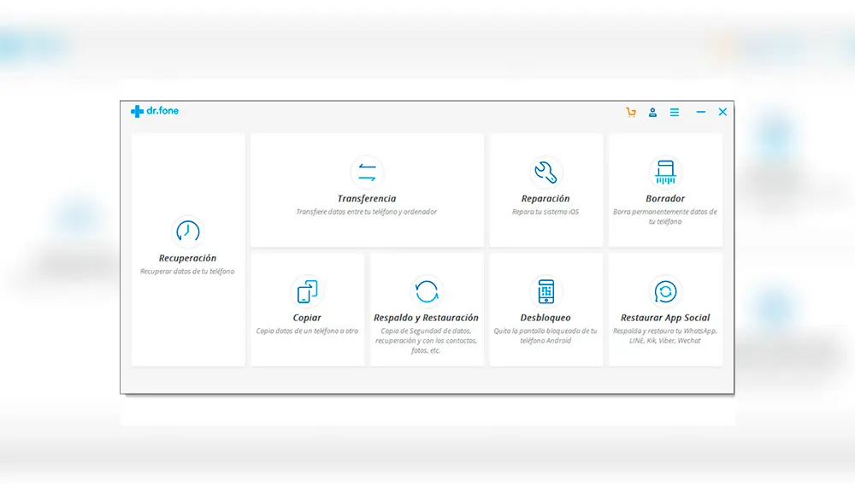Click the Desbloqueo description text
This screenshot has width=855, height=504.
tap(545, 335)
